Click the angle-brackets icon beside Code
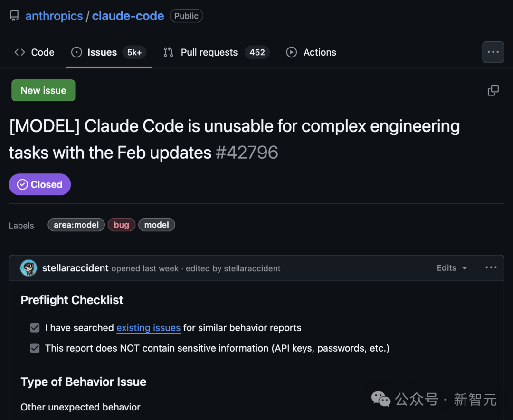Image resolution: width=513 pixels, height=420 pixels. [x=19, y=52]
